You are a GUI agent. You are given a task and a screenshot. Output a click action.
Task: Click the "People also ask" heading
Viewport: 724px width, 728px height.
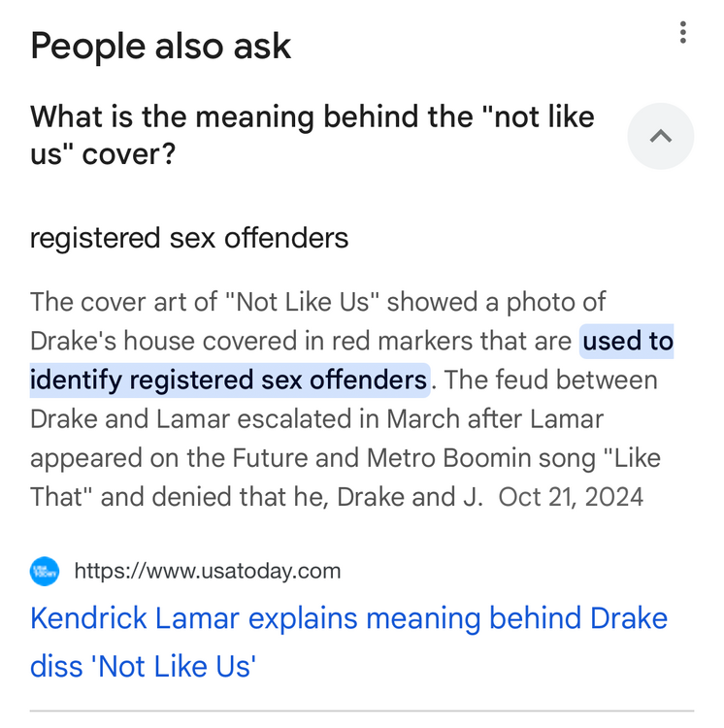(160, 46)
